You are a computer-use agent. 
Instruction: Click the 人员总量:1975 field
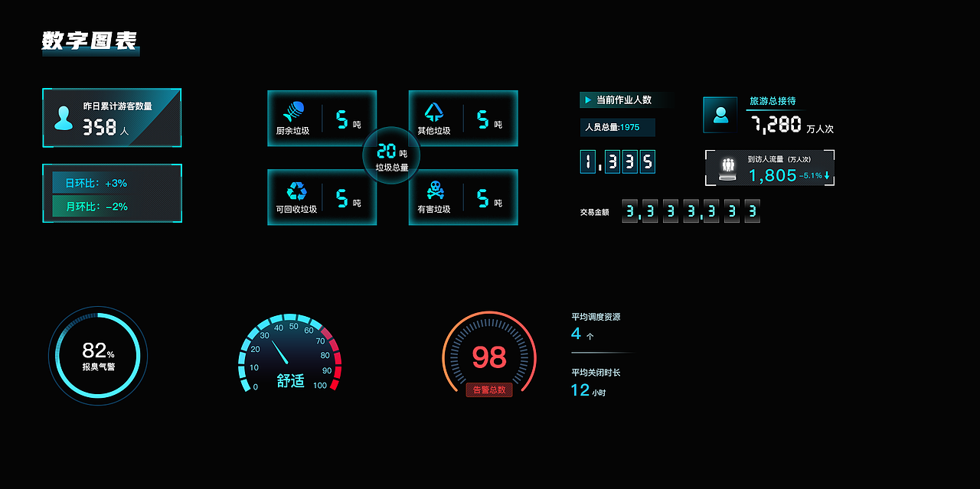(617, 127)
